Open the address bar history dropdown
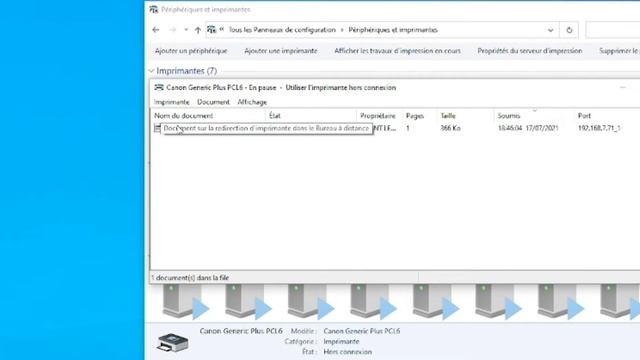640x360 pixels. tap(550, 30)
